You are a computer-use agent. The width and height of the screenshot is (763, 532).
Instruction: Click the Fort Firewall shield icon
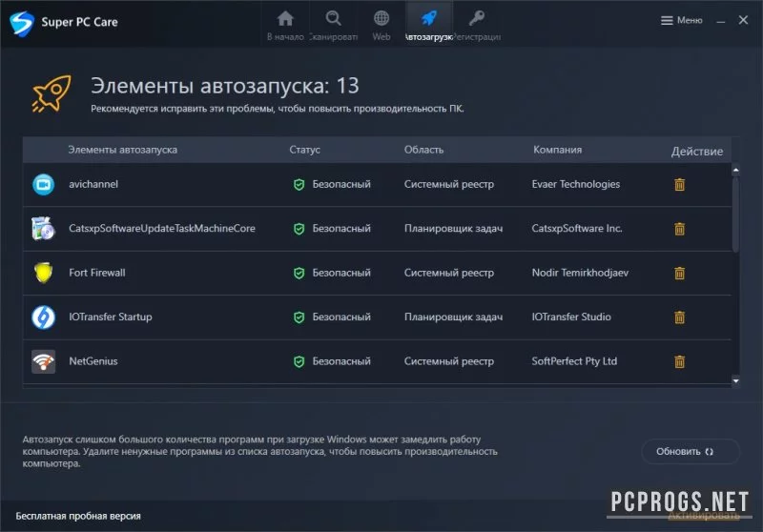(43, 273)
